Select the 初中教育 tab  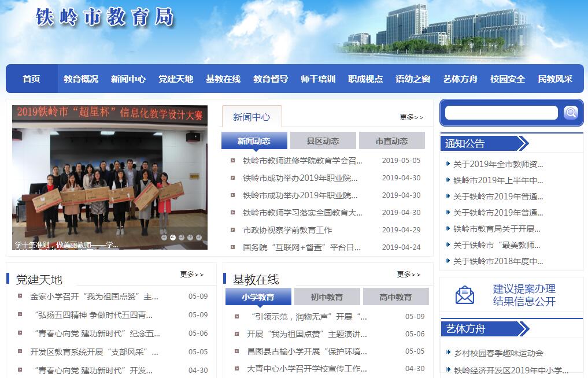(327, 297)
